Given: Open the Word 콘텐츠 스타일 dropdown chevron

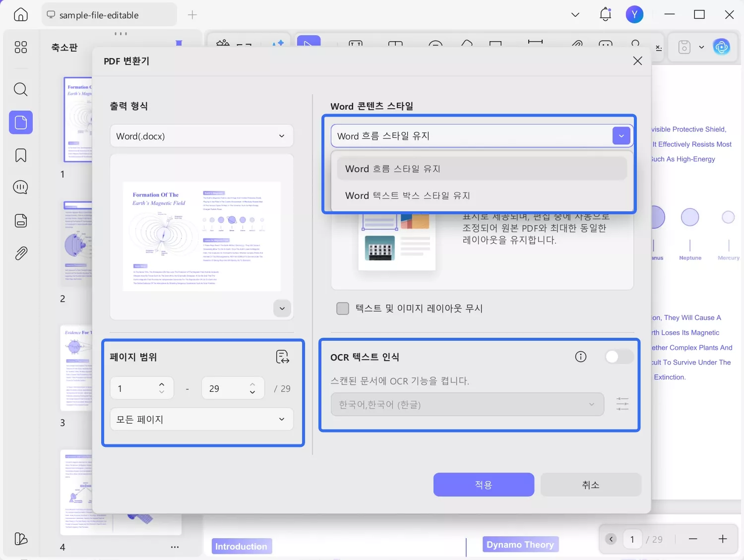Looking at the screenshot, I should [621, 135].
